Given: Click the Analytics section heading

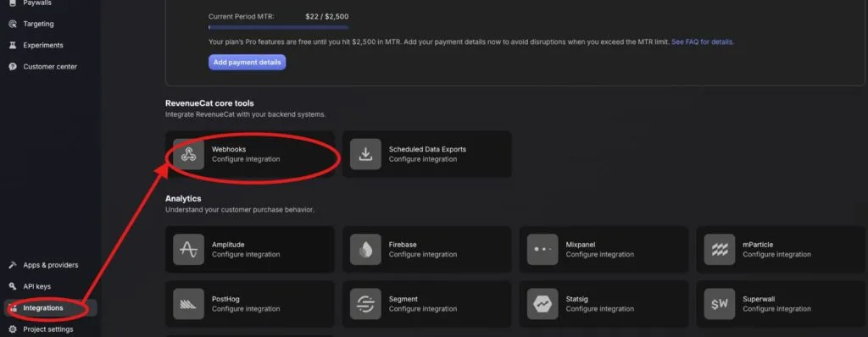Looking at the screenshot, I should (x=183, y=199).
